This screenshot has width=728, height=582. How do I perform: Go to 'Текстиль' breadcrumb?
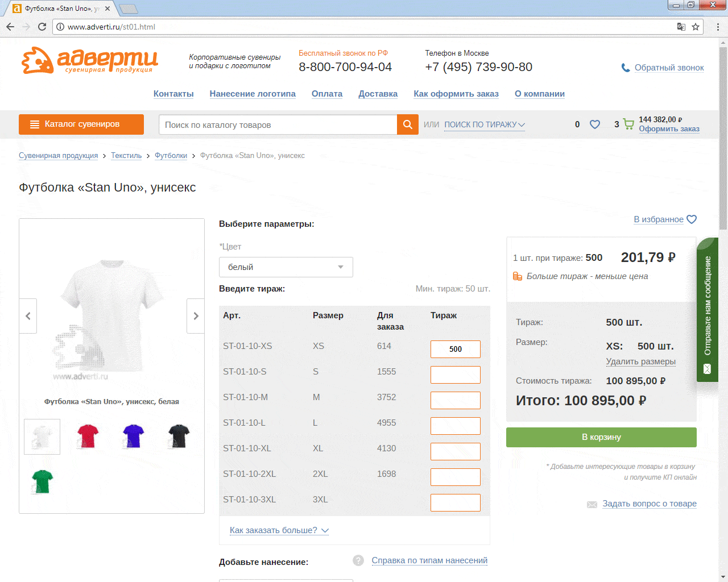tap(126, 156)
